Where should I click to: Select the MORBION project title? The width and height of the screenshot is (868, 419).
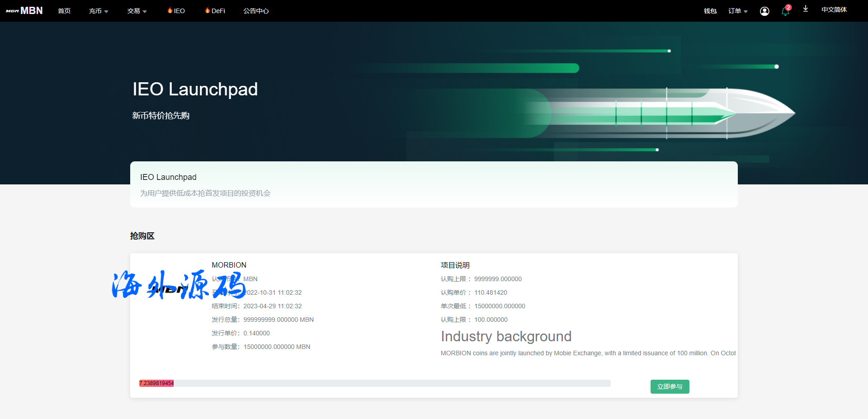tap(229, 265)
